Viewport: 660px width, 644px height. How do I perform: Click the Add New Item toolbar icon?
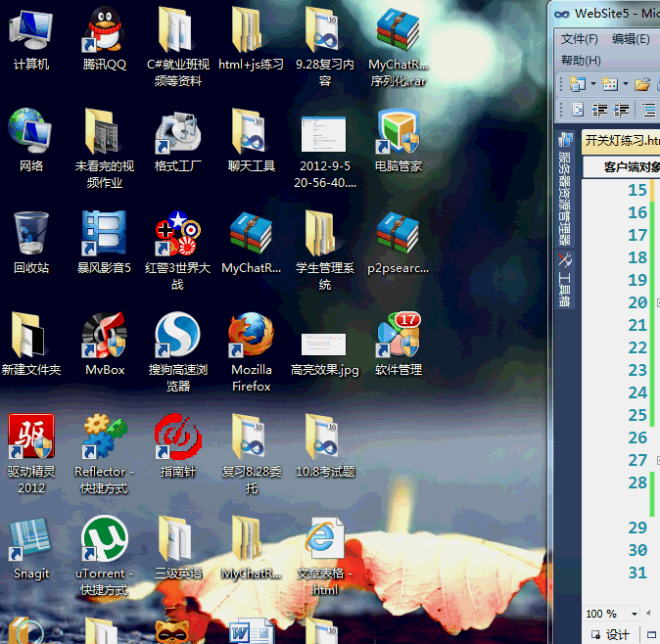(x=609, y=84)
